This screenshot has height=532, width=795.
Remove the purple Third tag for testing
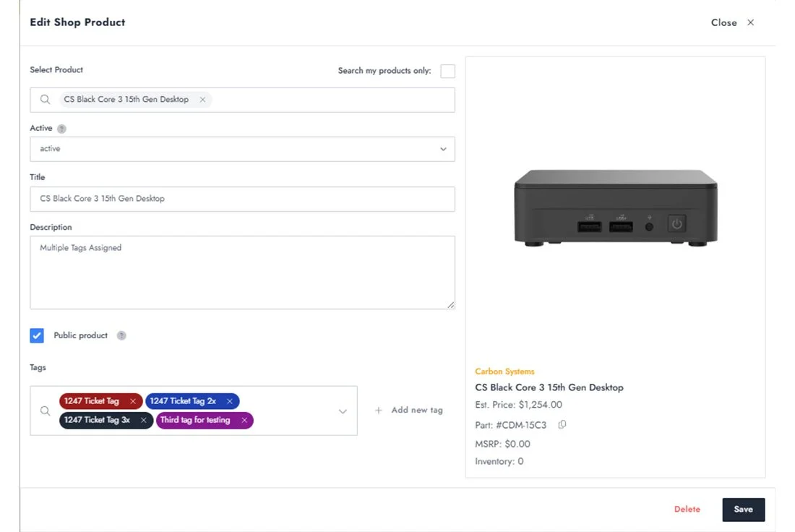tap(244, 420)
